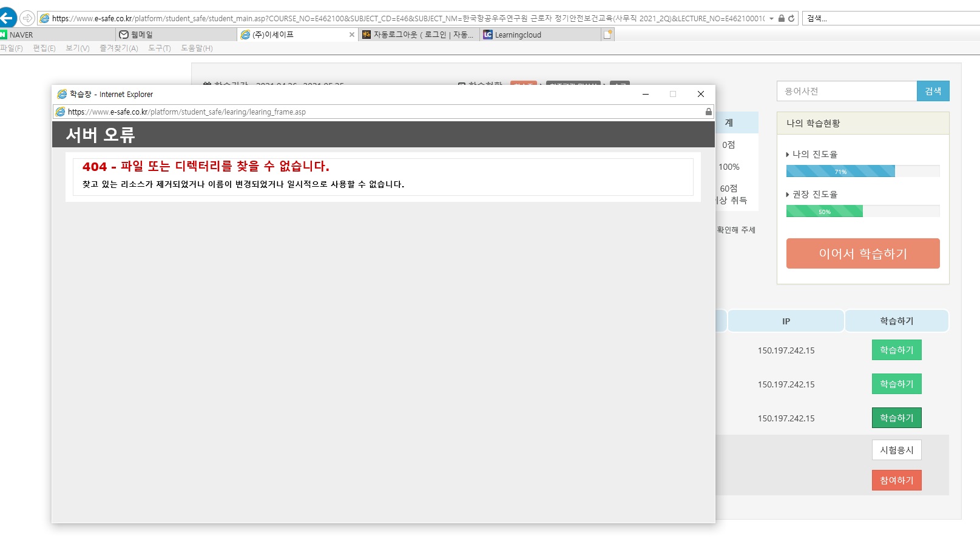Click the 이어서 학습하기 button
Screen dimensions: 980x539
point(862,253)
